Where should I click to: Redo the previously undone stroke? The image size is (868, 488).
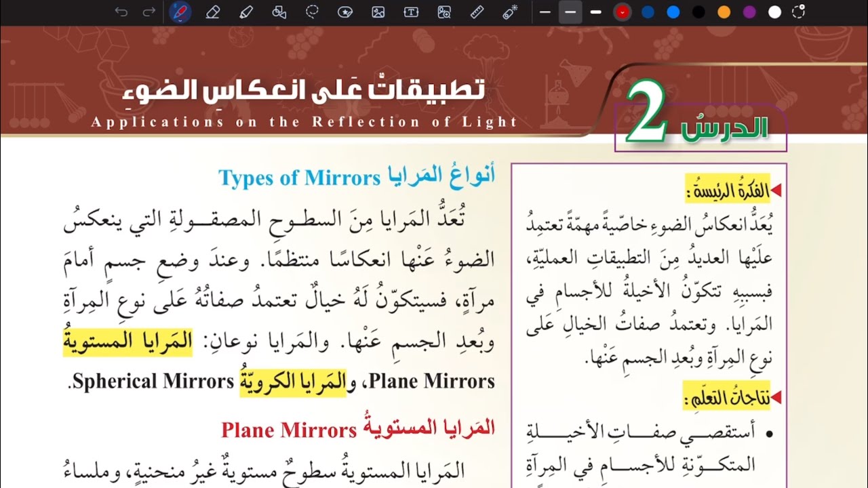pyautogui.click(x=149, y=12)
